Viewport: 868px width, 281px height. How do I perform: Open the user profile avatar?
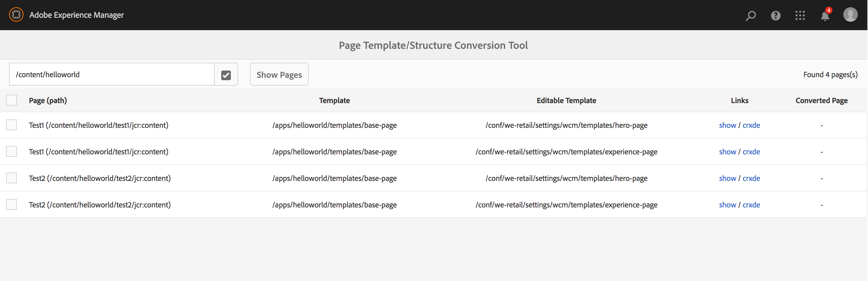[850, 15]
